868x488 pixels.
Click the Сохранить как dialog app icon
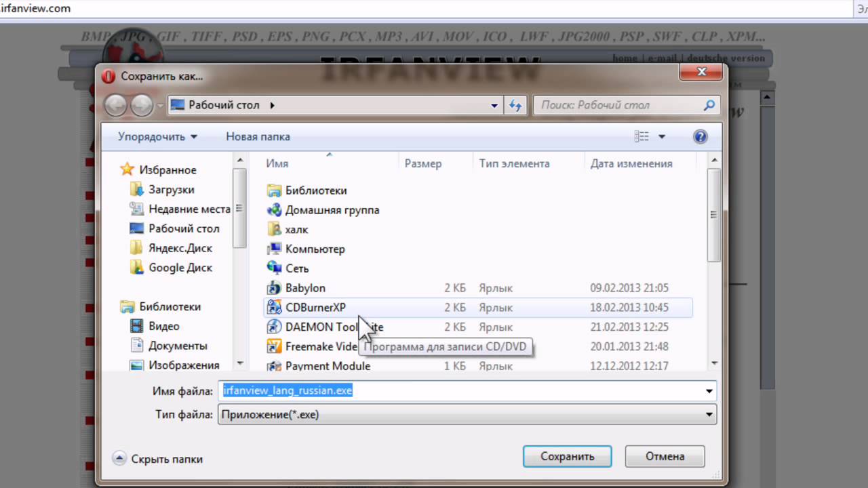coord(108,77)
